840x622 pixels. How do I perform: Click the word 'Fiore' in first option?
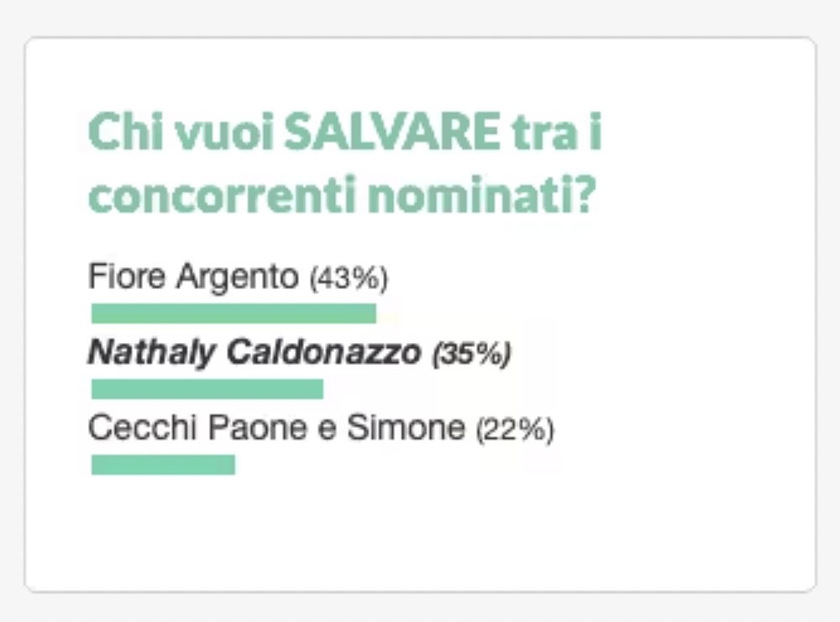click(127, 277)
